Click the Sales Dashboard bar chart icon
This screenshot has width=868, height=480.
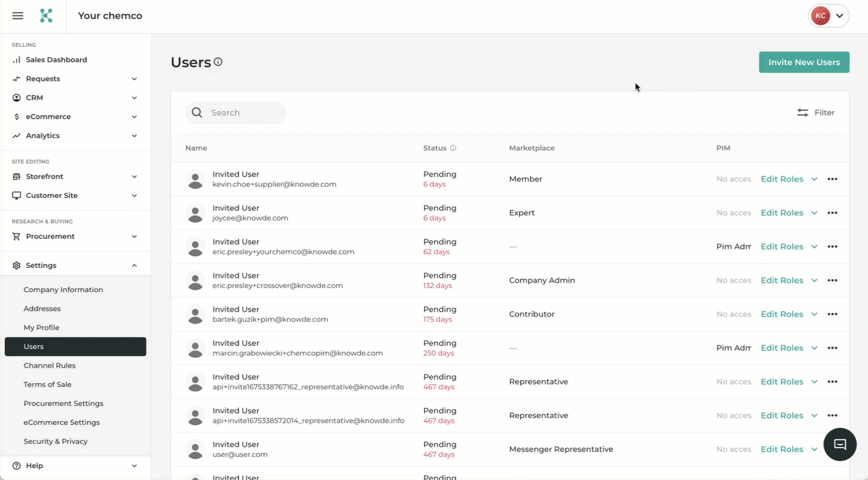pyautogui.click(x=17, y=60)
